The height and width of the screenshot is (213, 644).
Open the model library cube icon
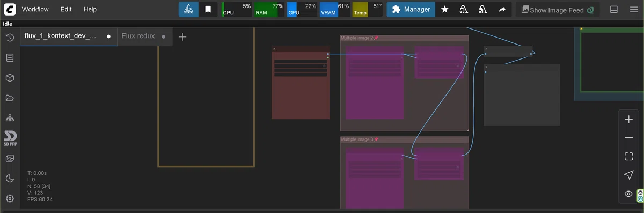[10, 78]
